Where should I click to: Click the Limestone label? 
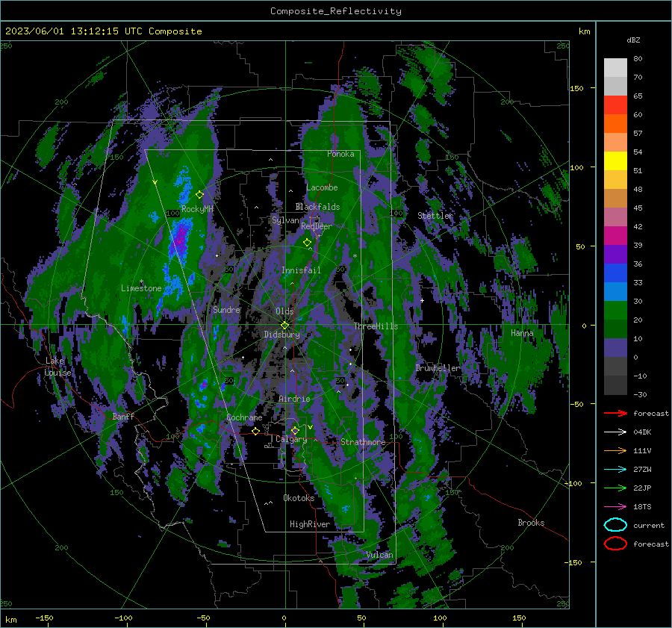pyautogui.click(x=141, y=288)
